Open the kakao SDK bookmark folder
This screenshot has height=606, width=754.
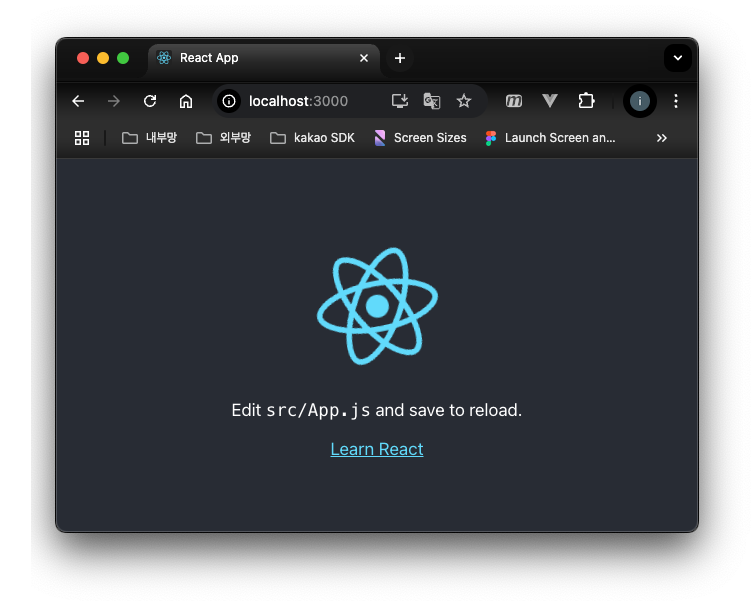pyautogui.click(x=312, y=138)
